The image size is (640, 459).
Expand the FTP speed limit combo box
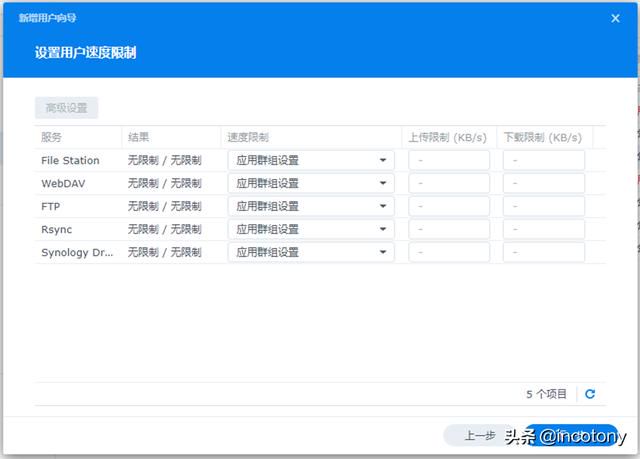[x=311, y=206]
